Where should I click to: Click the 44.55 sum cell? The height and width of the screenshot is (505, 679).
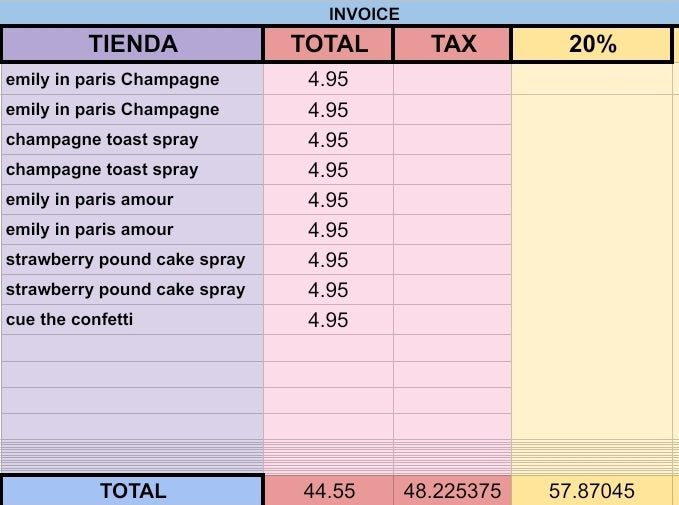(x=329, y=491)
